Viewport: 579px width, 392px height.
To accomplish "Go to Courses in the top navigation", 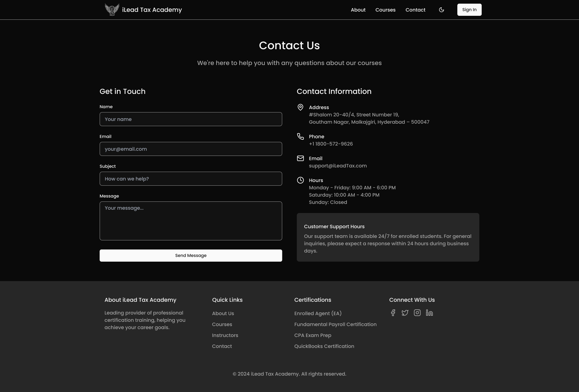I will 385,10.
